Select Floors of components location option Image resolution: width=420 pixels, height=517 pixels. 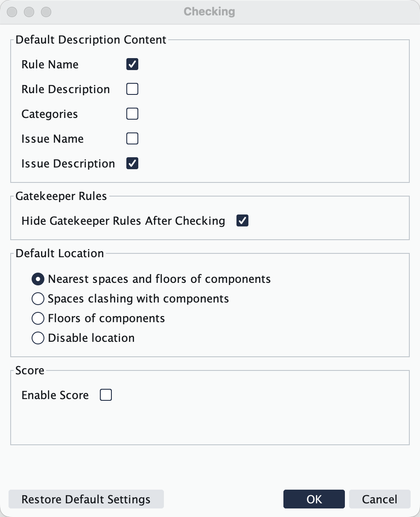[x=38, y=318]
